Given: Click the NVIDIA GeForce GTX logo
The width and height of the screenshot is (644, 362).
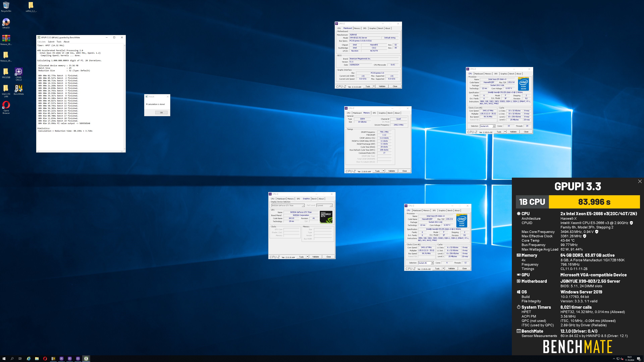Looking at the screenshot, I should 326,217.
